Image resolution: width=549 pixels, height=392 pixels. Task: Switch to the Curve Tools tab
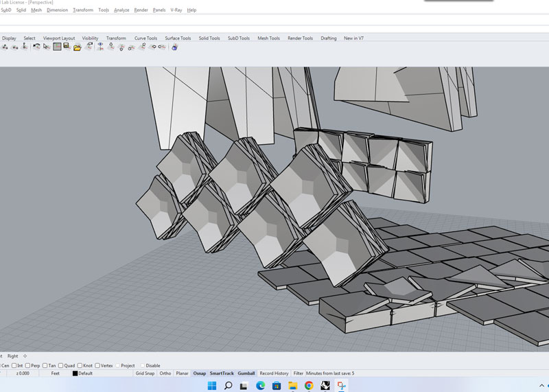[145, 38]
